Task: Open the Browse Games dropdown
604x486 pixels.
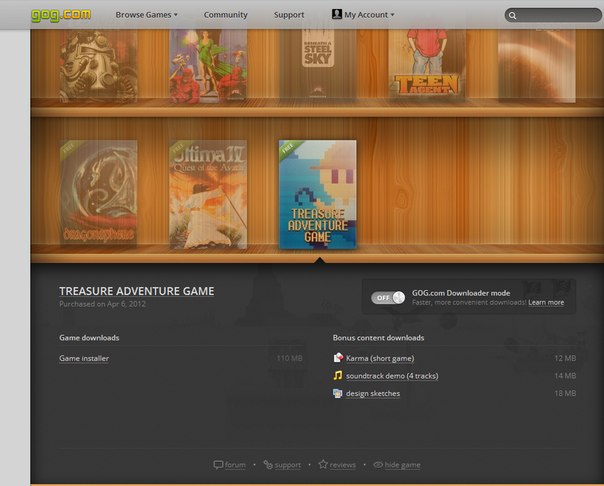Action: [146, 15]
